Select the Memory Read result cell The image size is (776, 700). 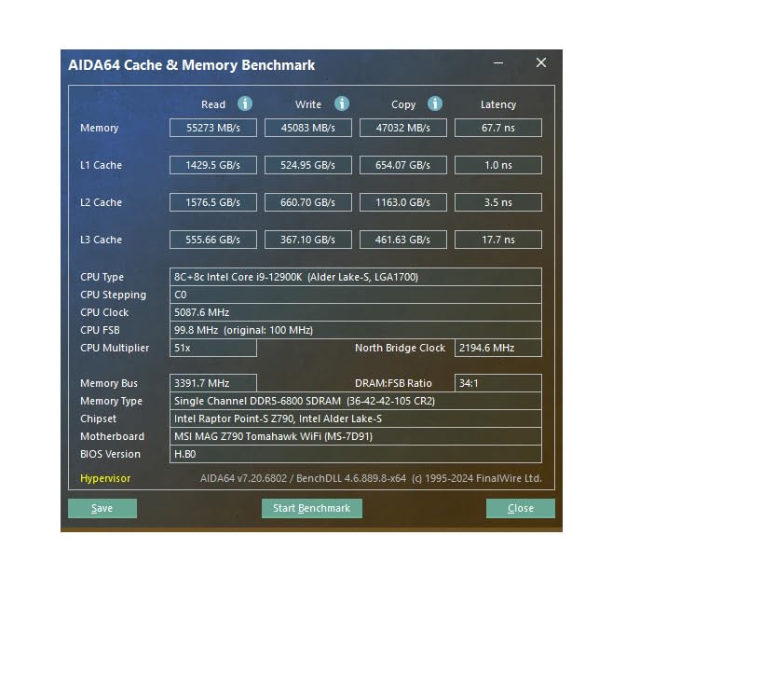point(213,128)
